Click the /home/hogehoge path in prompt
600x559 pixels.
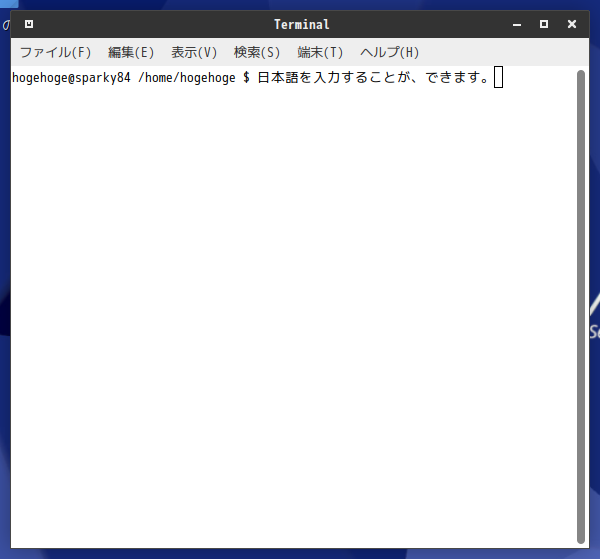click(187, 78)
